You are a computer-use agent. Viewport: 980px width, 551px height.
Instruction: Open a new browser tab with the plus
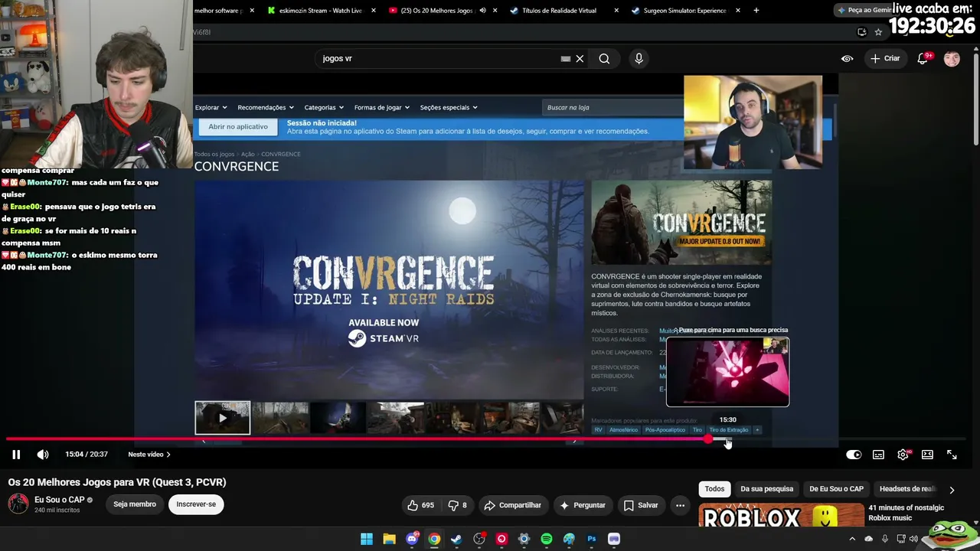coord(756,11)
